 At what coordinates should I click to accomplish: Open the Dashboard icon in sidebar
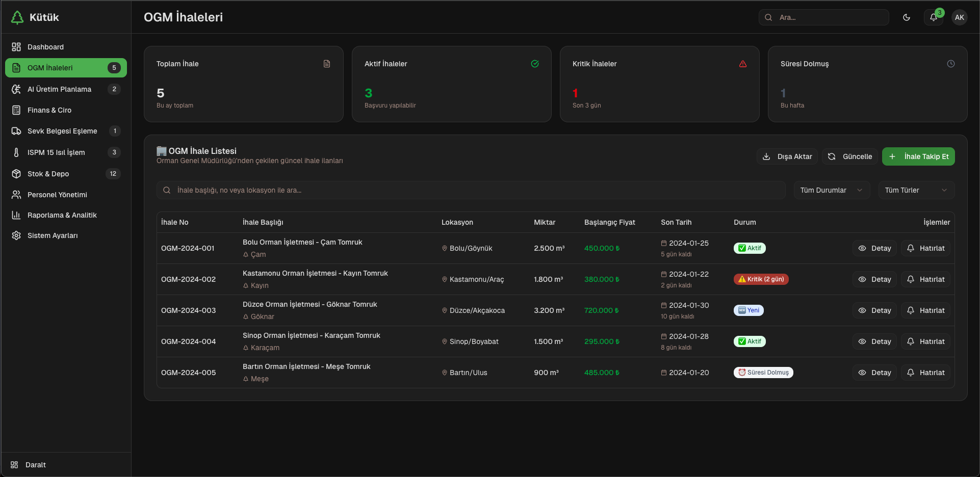click(16, 46)
